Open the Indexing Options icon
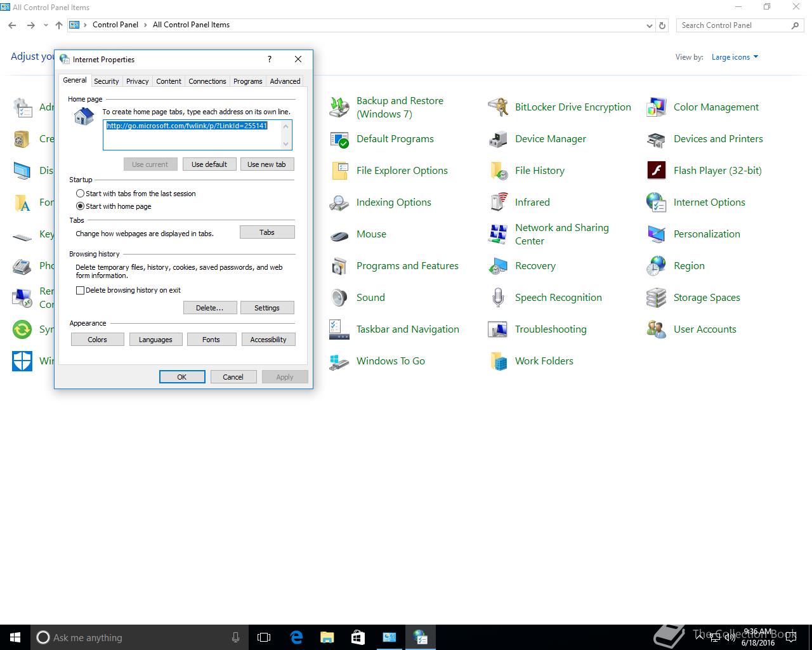This screenshot has width=812, height=650. tap(339, 202)
